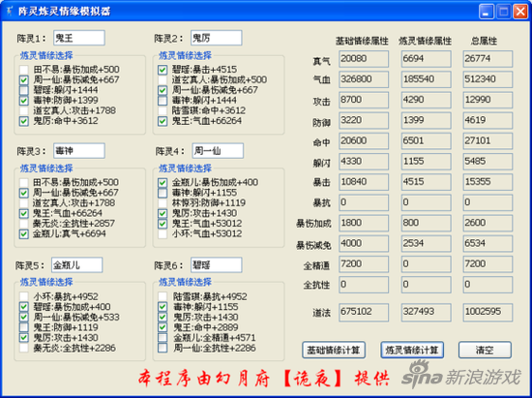Image resolution: width=532 pixels, height=398 pixels.
Task: Uncheck 鬼王:气血+66264 under 阵灵3
Action: pos(24,213)
